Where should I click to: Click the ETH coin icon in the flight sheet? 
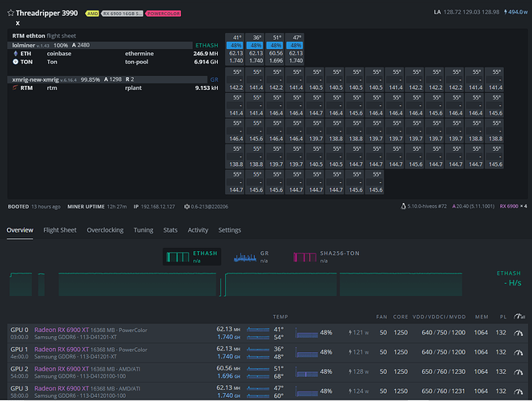tap(15, 54)
